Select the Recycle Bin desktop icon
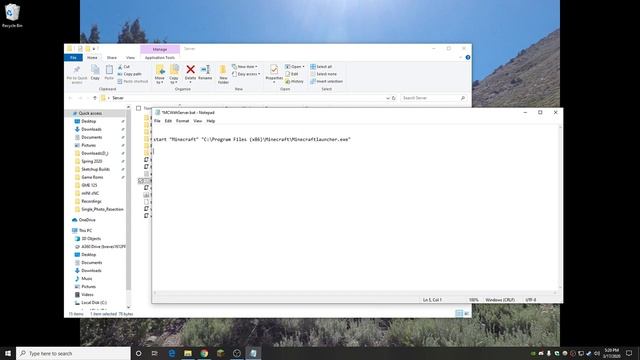Image resolution: width=640 pixels, height=360 pixels. [x=12, y=16]
